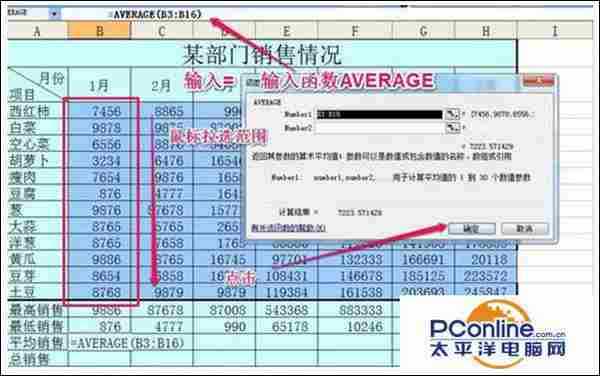Click cell with value 20118
Viewport: 600px width, 376px height.
pos(486,260)
